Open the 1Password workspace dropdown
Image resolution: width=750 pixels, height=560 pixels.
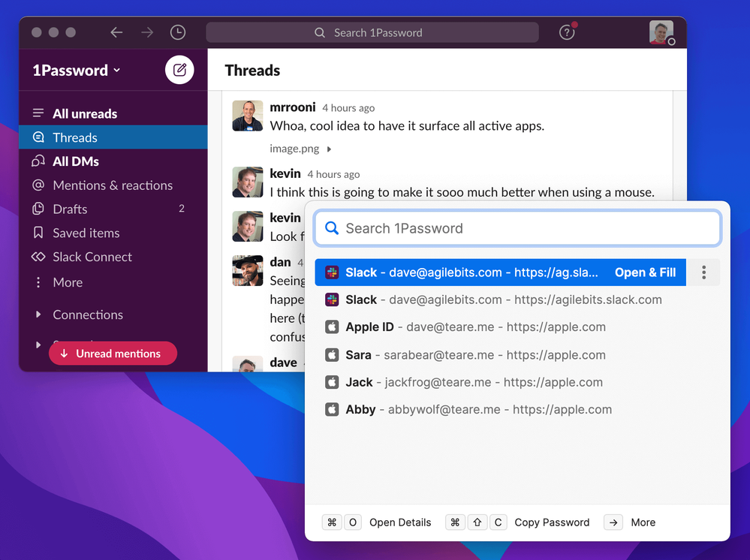coord(76,71)
